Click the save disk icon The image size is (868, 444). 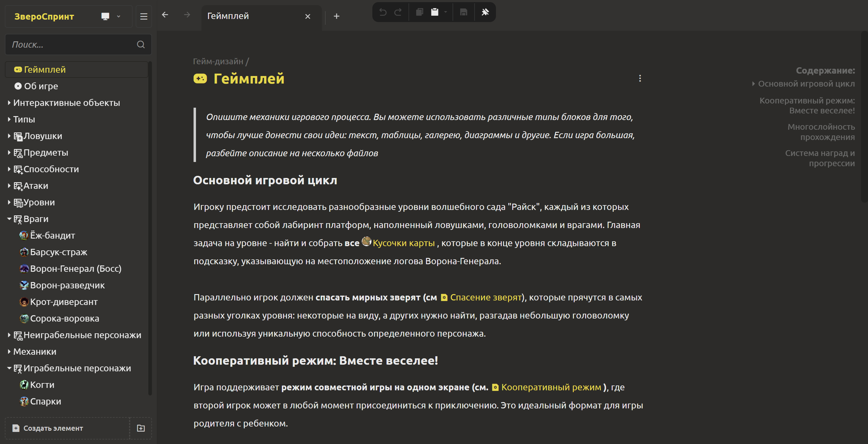point(464,12)
